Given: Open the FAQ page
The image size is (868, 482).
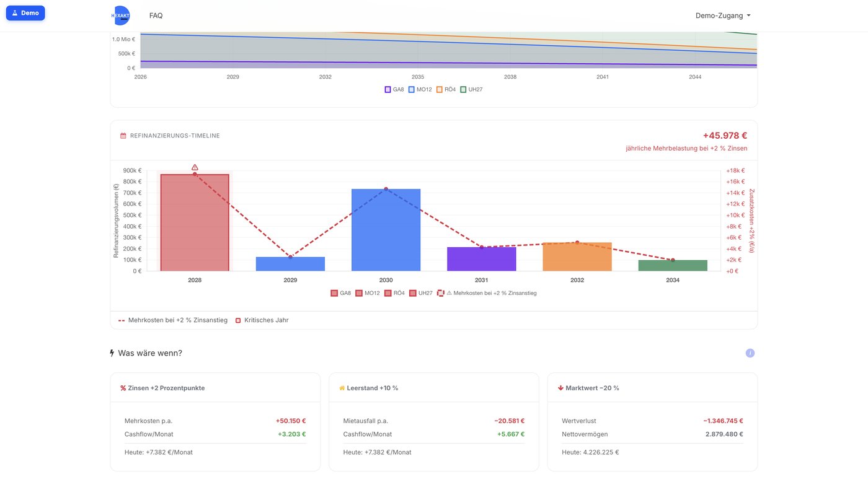Looking at the screenshot, I should [x=156, y=15].
